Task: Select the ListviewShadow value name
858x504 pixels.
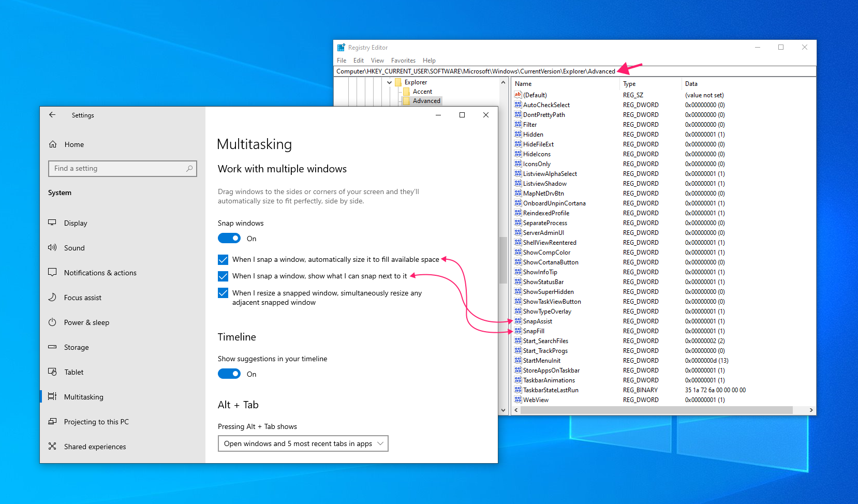Action: click(x=545, y=183)
